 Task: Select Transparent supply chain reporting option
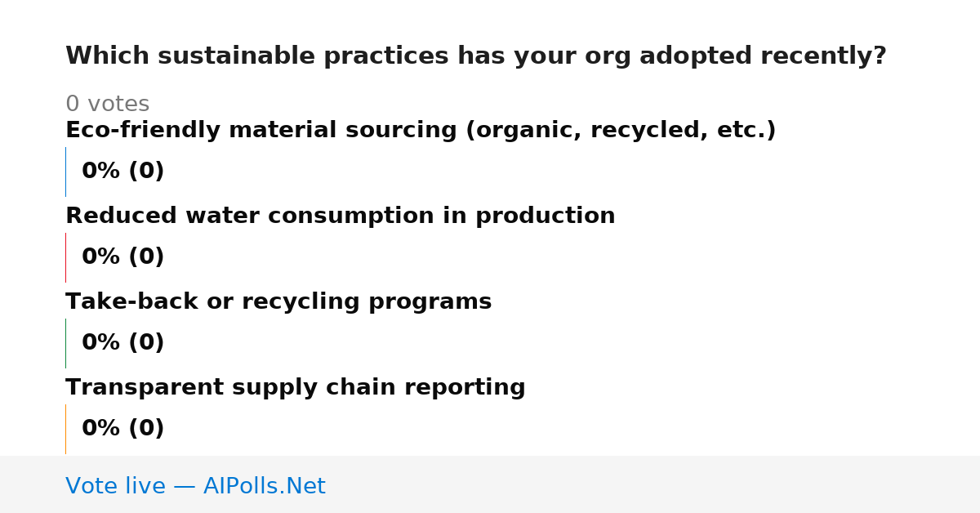click(296, 388)
